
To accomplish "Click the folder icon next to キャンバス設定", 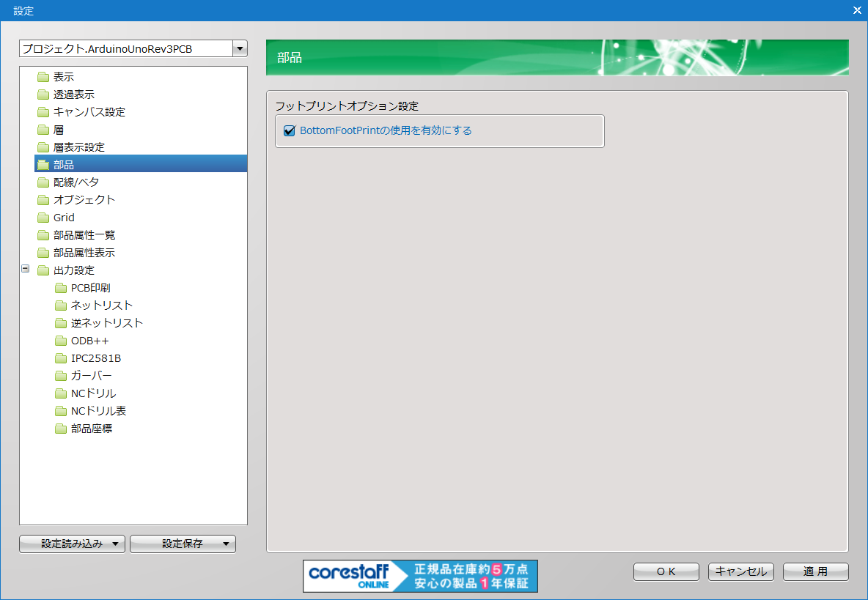I will (x=43, y=112).
